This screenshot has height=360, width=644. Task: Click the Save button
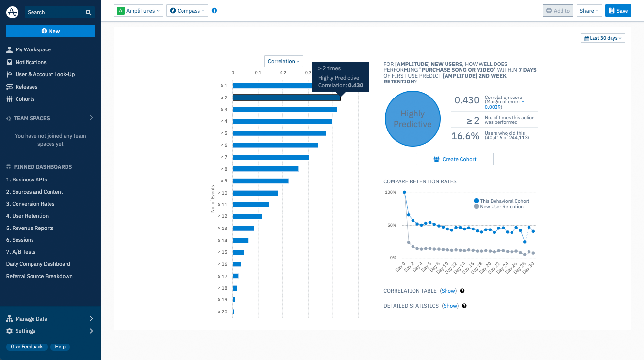(618, 11)
